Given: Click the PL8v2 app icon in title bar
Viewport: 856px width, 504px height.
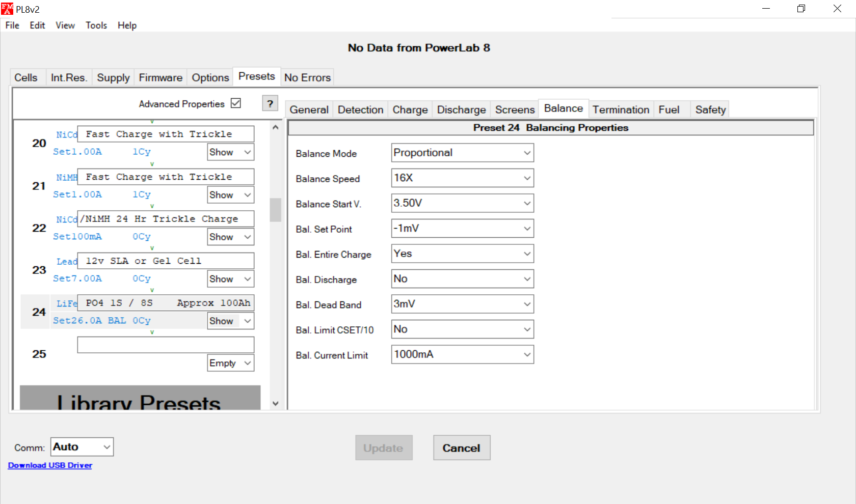Looking at the screenshot, I should (7, 9).
